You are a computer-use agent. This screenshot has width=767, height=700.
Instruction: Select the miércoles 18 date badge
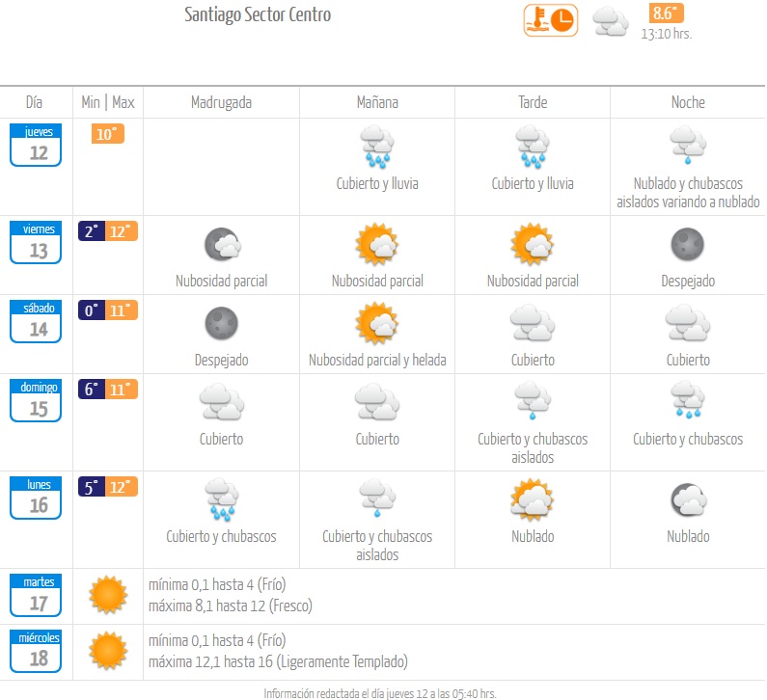[x=36, y=651]
